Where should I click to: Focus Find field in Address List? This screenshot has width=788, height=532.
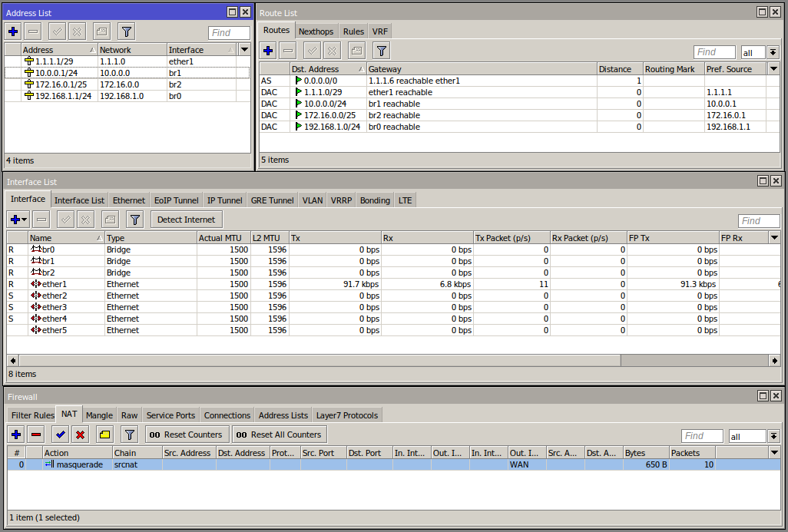229,33
